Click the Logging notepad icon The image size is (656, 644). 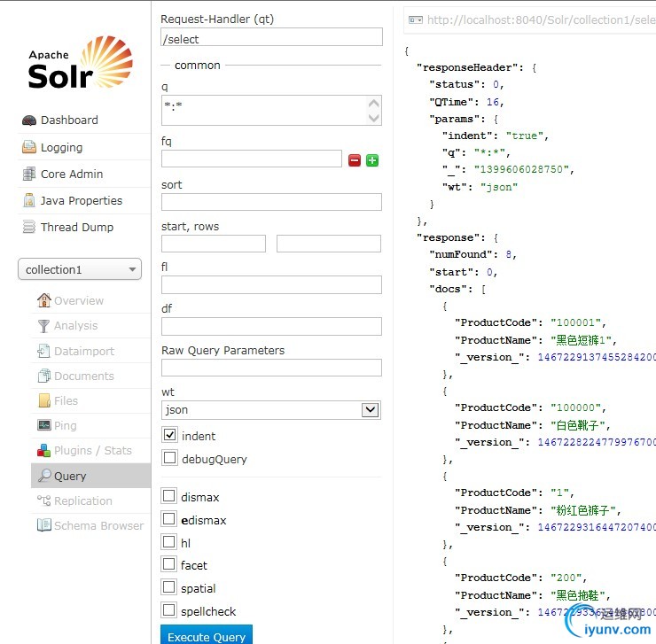click(29, 148)
